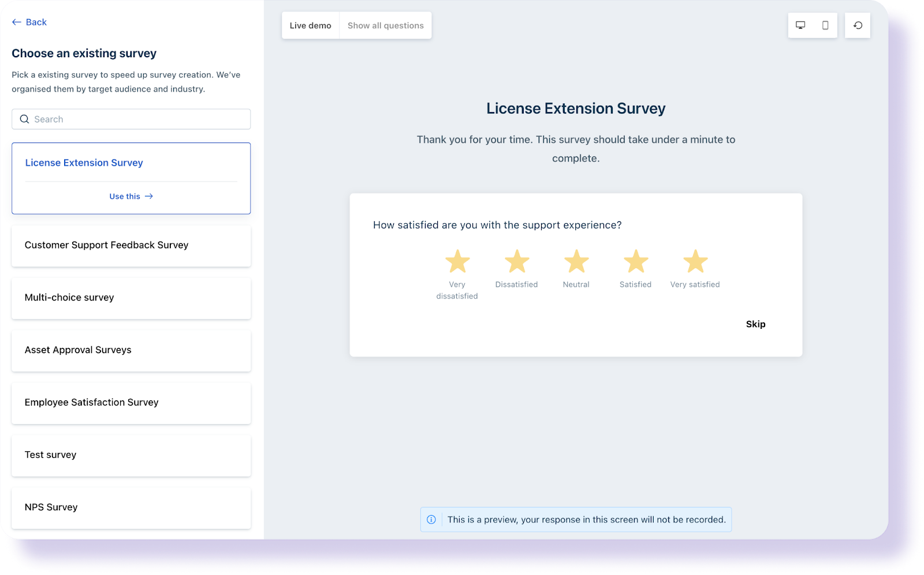Click the desktop preview icon
The width and height of the screenshot is (924, 575).
800,25
